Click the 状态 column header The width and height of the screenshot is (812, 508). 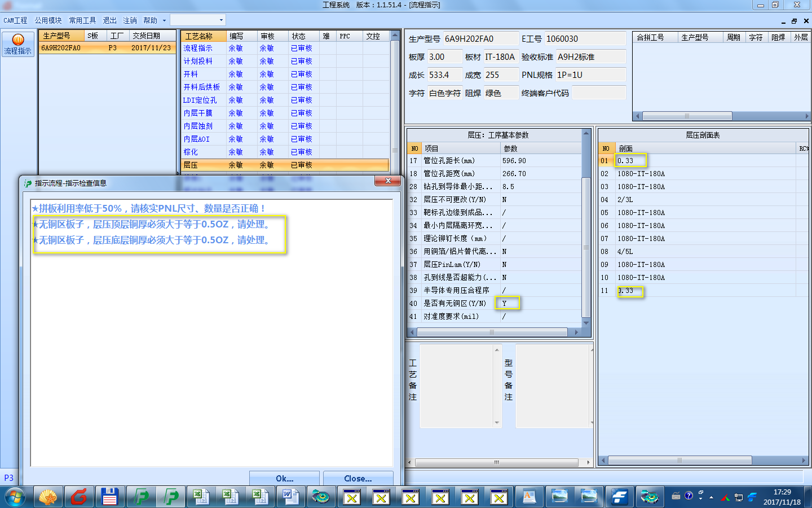(x=304, y=36)
